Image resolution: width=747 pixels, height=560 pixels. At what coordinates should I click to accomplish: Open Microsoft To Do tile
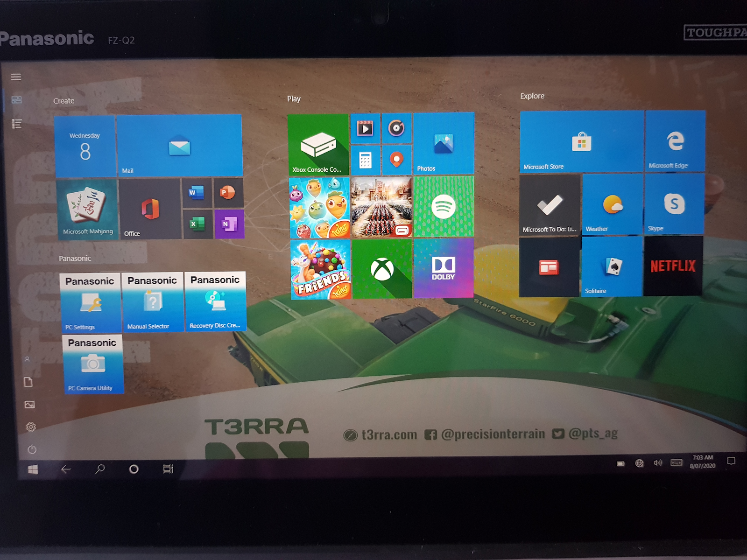point(550,205)
